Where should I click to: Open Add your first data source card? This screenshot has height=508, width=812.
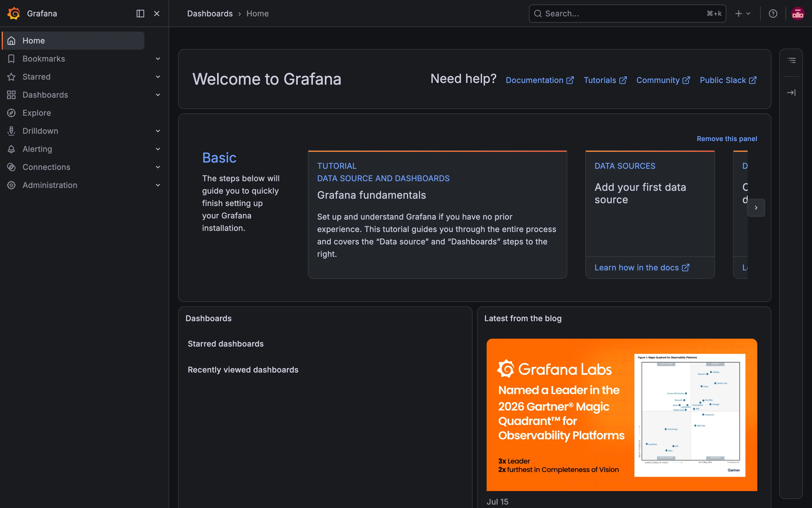650,204
